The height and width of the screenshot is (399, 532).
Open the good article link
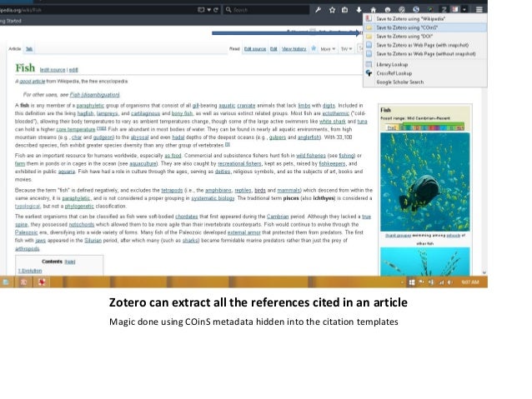coord(32,82)
